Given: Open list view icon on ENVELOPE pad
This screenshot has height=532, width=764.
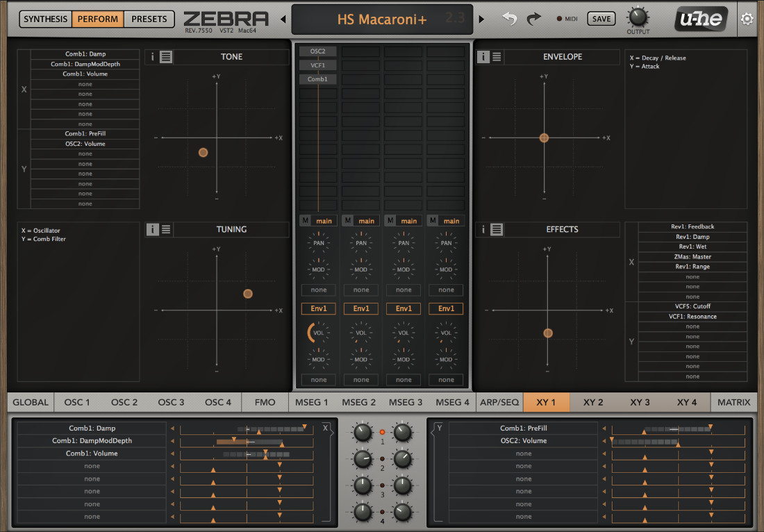Looking at the screenshot, I should point(497,57).
